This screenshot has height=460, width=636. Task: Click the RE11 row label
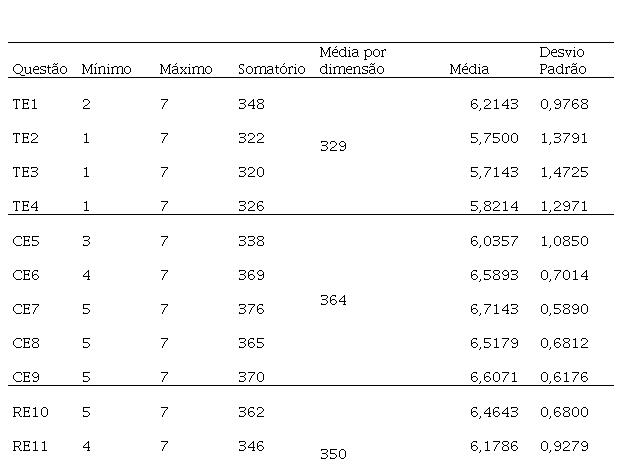[x=29, y=446]
